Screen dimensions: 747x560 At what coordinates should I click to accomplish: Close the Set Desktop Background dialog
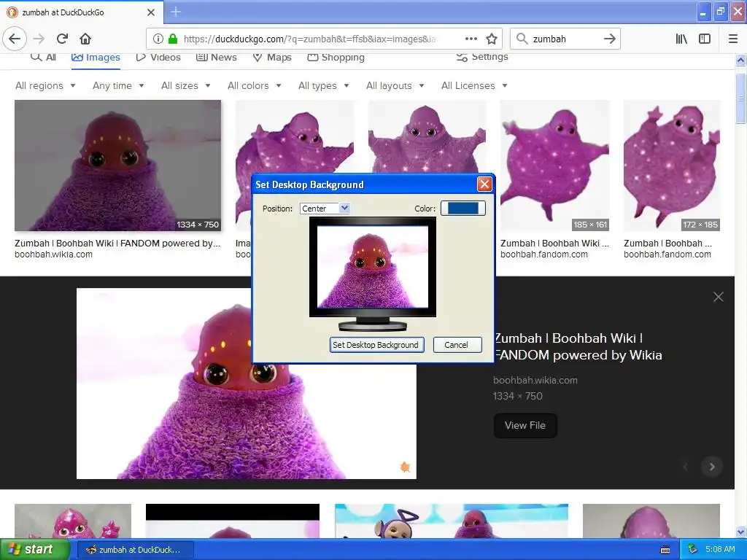point(484,184)
